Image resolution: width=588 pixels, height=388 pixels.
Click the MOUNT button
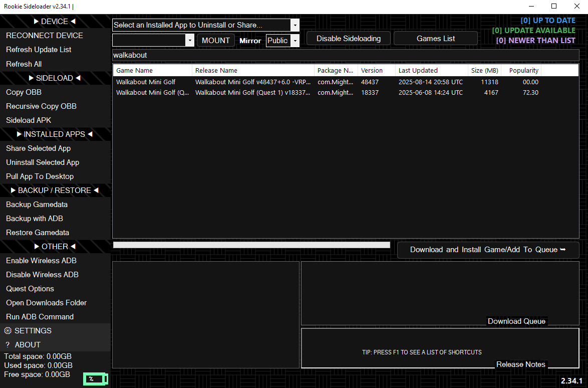click(x=216, y=40)
